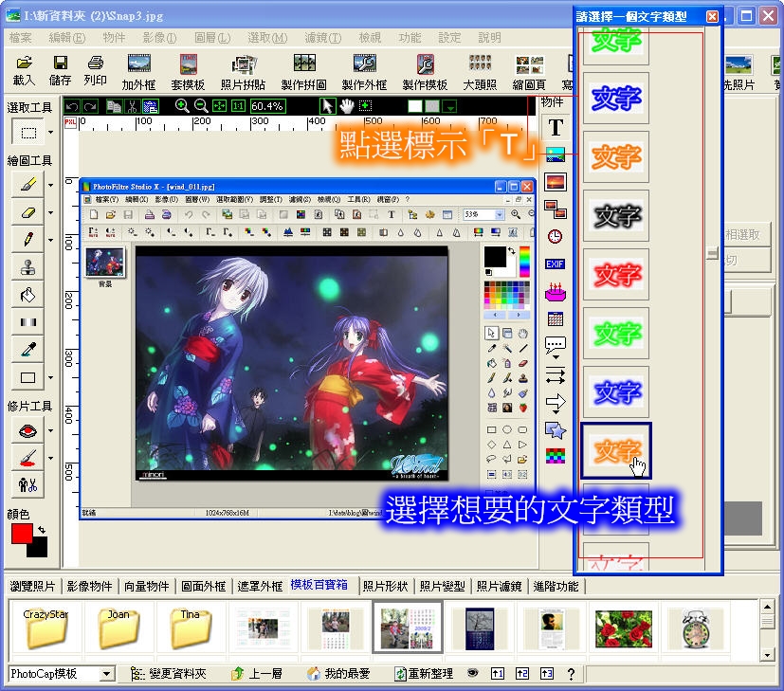
Task: Switch to the 照片濾鏡 tab
Action: [x=499, y=586]
